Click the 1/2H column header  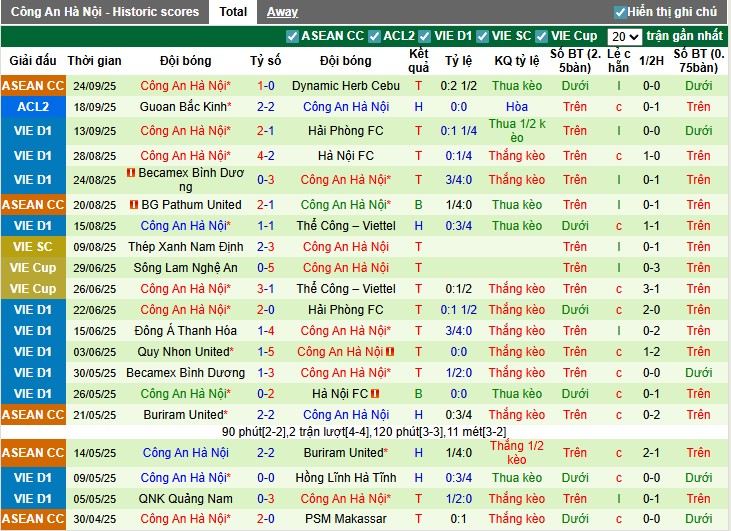point(651,61)
